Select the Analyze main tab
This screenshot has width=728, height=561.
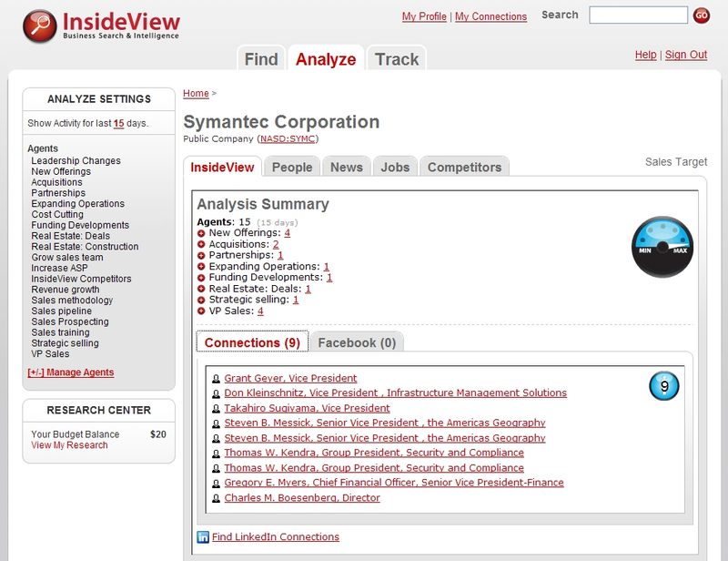pos(326,59)
